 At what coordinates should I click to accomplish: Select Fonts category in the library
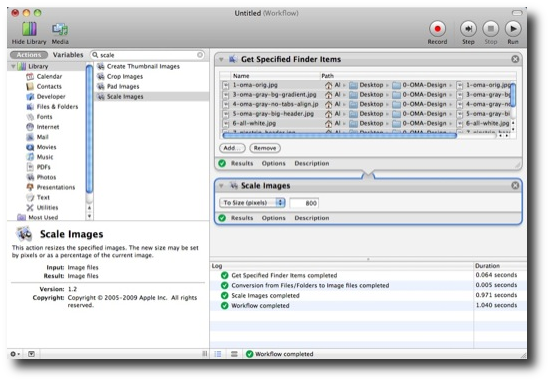pos(44,117)
